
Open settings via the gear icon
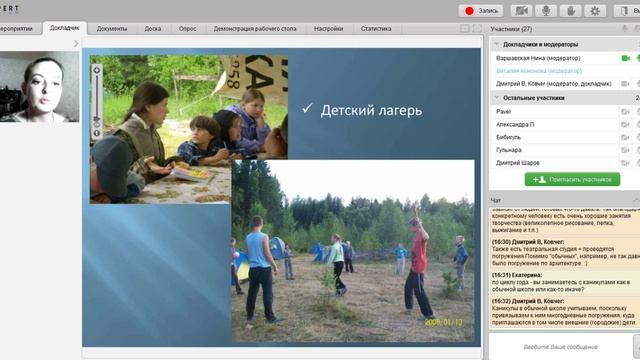pyautogui.click(x=595, y=11)
